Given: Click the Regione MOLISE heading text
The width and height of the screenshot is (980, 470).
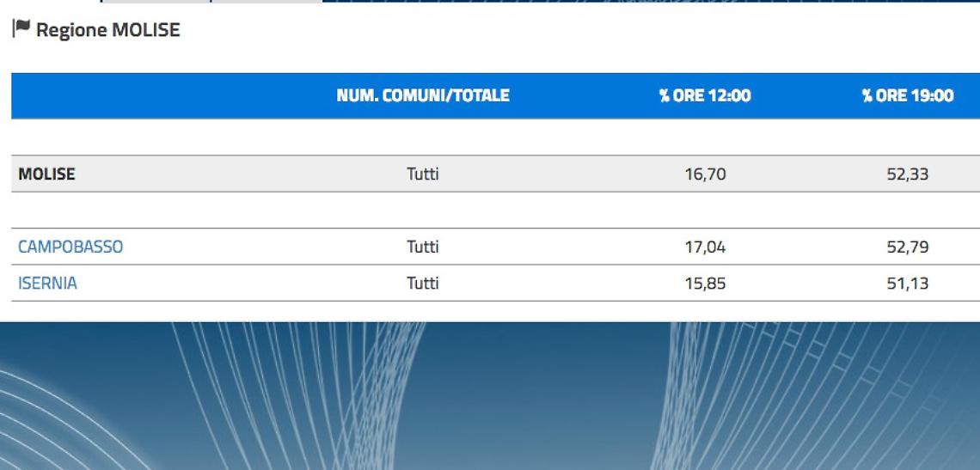Looking at the screenshot, I should [x=108, y=29].
